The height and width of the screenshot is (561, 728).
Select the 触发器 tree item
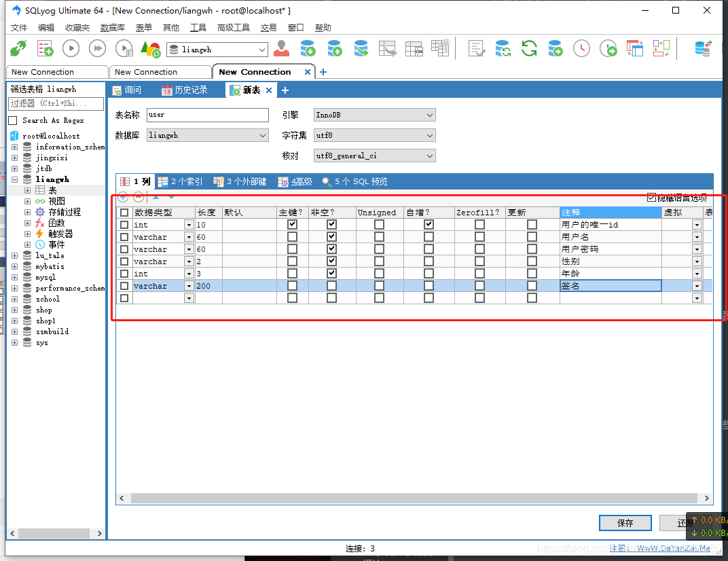[60, 234]
